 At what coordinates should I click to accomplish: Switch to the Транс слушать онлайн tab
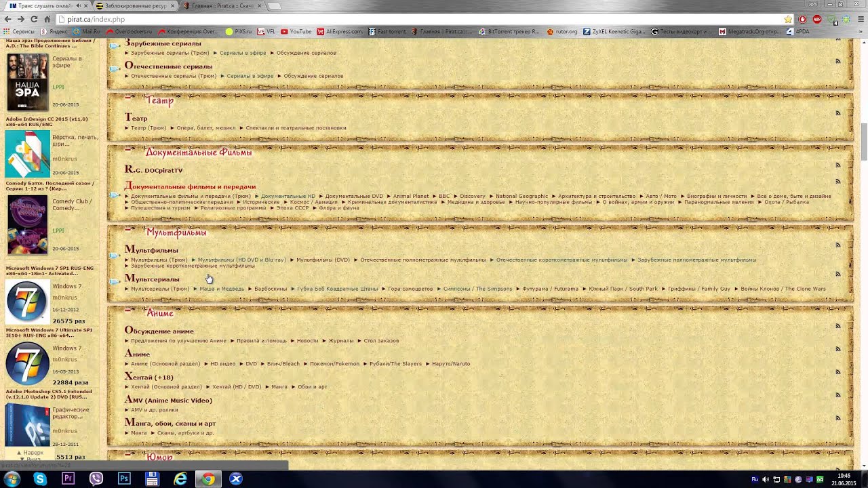(x=45, y=5)
